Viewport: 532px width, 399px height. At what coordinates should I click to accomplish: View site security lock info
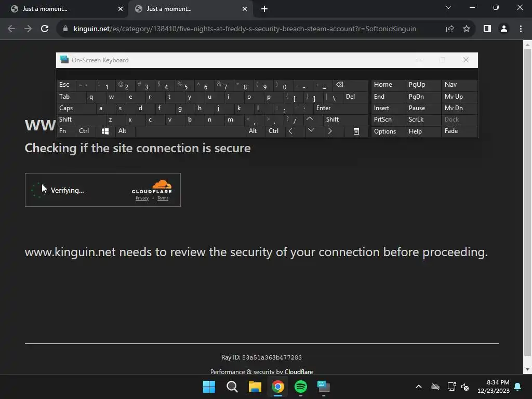[x=65, y=29]
